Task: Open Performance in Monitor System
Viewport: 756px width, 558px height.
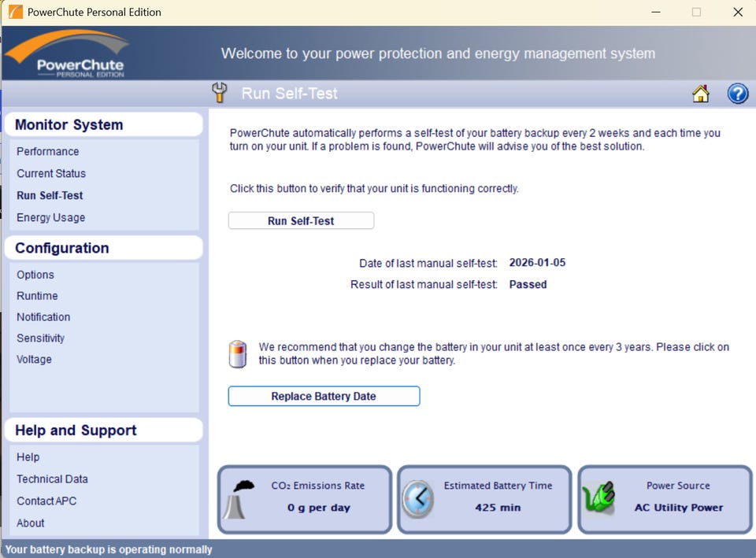Action: pos(48,151)
